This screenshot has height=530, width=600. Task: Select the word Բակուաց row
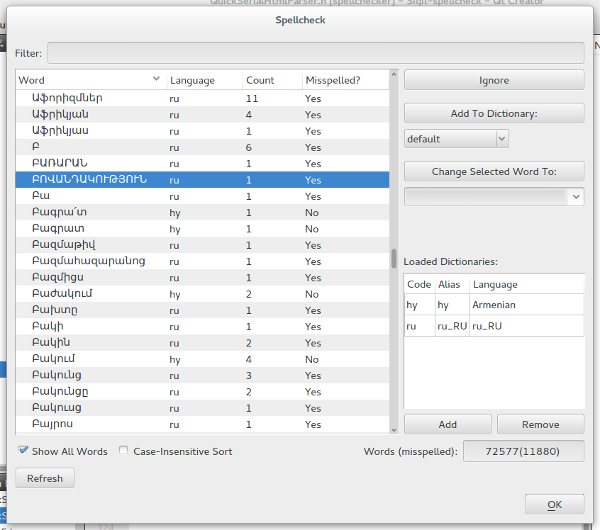202,408
